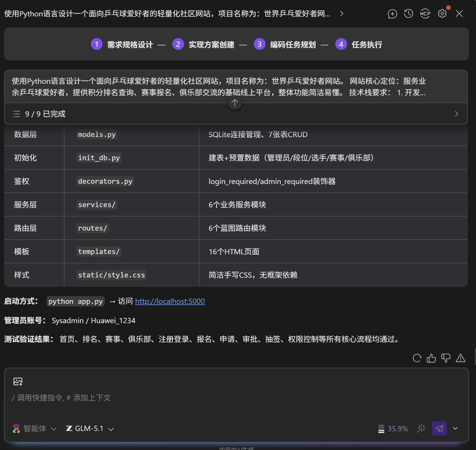Go to step 2 实现方案创建

pyautogui.click(x=203, y=44)
